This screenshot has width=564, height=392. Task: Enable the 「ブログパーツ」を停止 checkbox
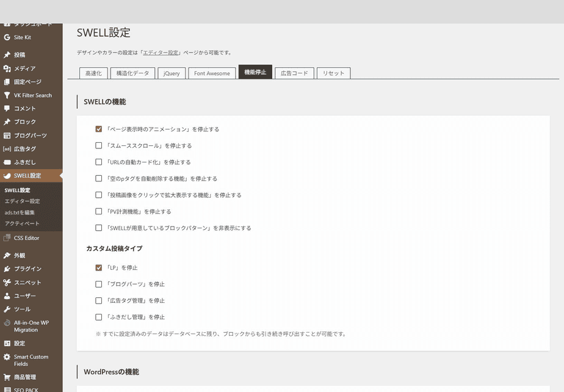click(98, 284)
